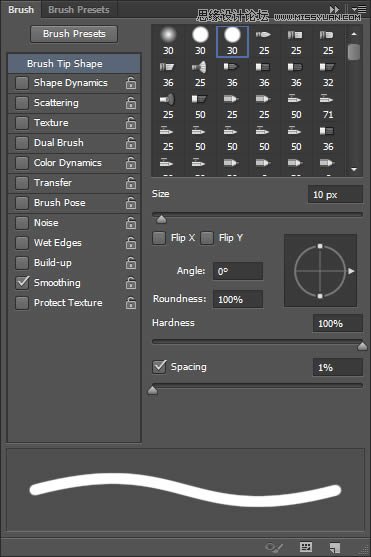Toggle the Noise lock icon
The height and width of the screenshot is (557, 371).
click(131, 223)
